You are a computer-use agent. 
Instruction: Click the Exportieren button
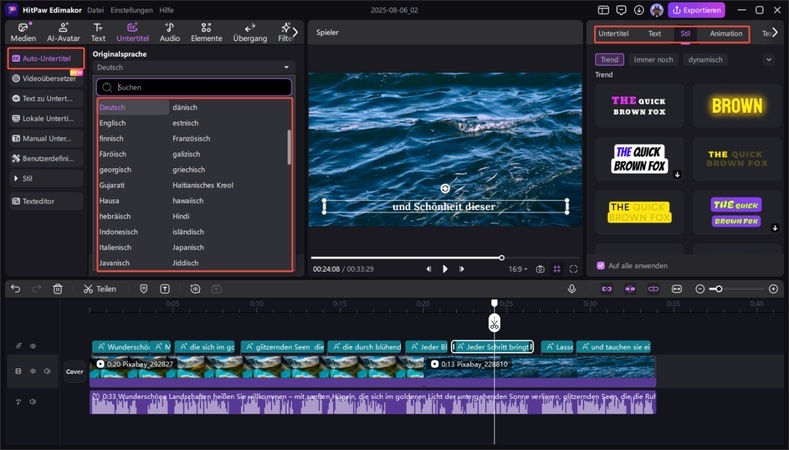(696, 10)
